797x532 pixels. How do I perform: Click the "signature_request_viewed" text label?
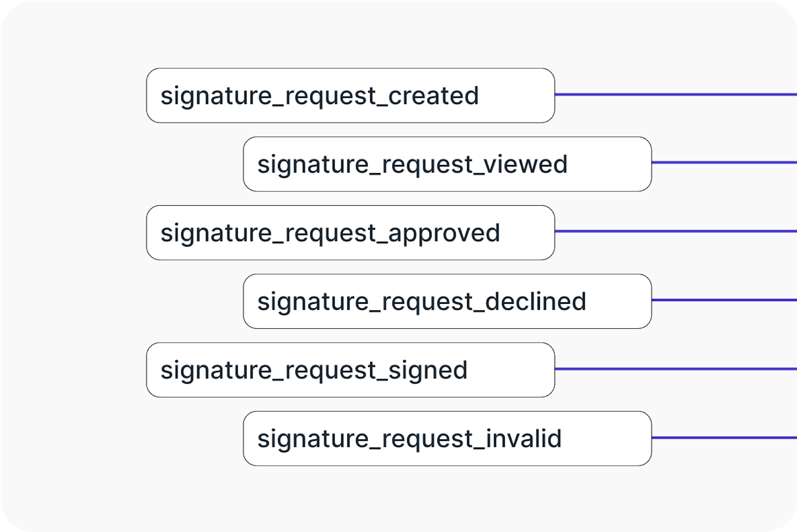412,164
